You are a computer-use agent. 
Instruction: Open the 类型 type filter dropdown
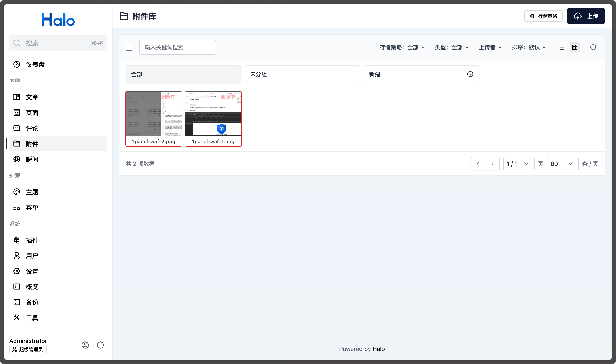coord(451,47)
